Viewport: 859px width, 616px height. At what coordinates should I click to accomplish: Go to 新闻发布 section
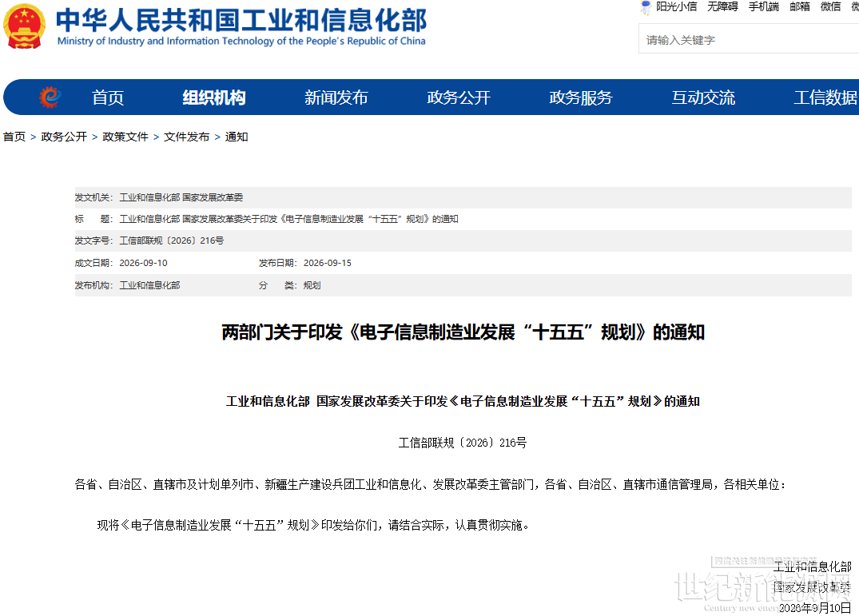[336, 97]
